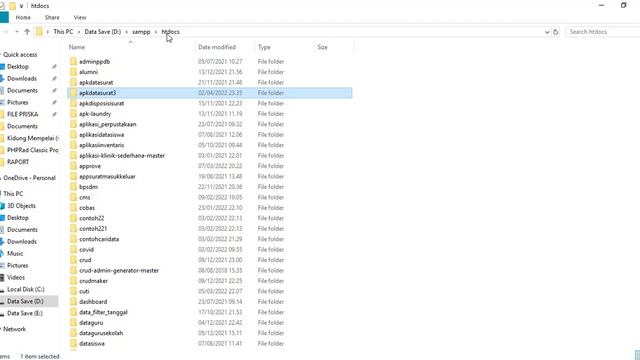Image resolution: width=640 pixels, height=360 pixels.
Task: Expand the address bar history dropdown
Action: point(547,32)
